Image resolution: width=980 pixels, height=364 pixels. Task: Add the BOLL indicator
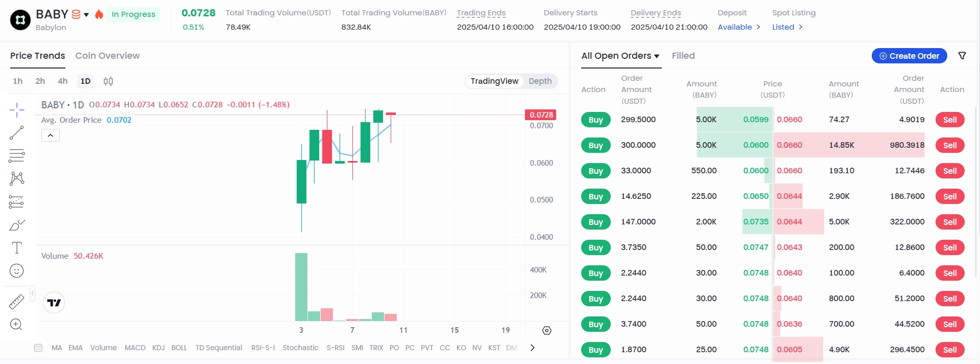tap(179, 348)
